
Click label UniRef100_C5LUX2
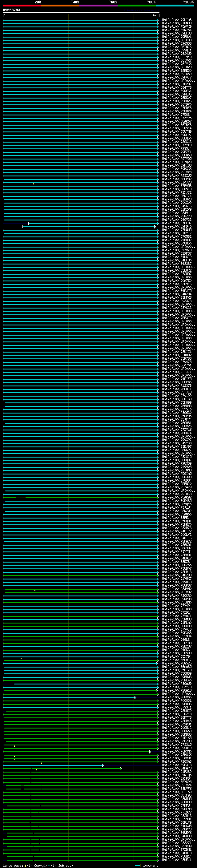tap(177, 270)
